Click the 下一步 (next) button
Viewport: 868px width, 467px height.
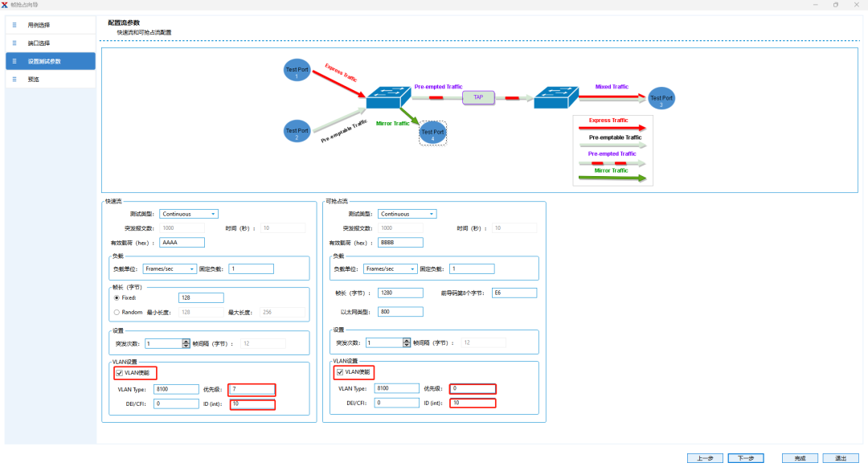point(746,458)
